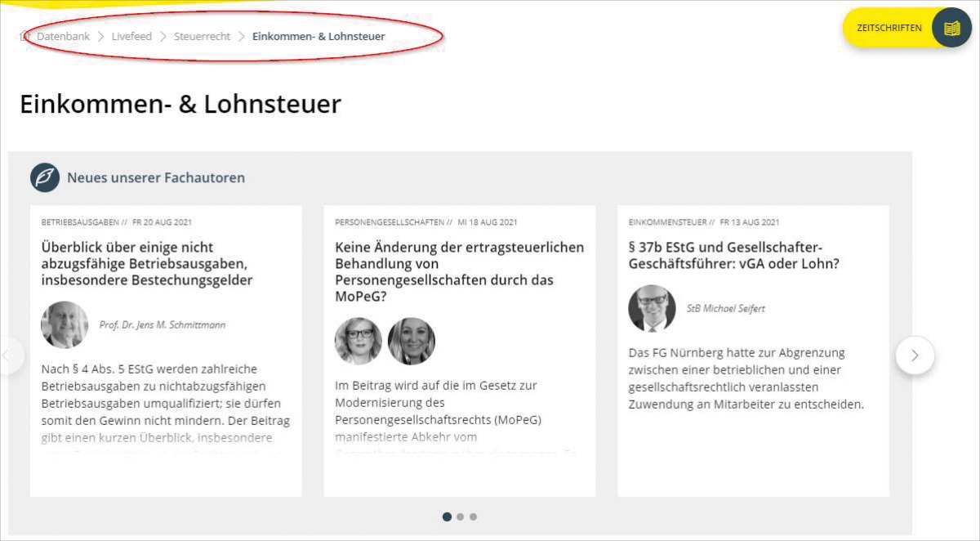Viewport: 980px width, 541px height.
Task: Open article about nicht abzugsfähige Betriebsausgaben
Action: [x=147, y=263]
